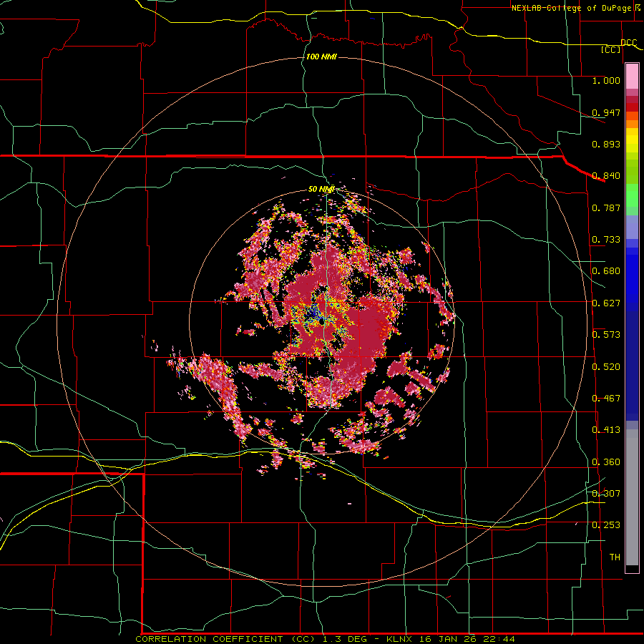
Task: Pick the light pink swatch atop color bar
Action: 632,76
